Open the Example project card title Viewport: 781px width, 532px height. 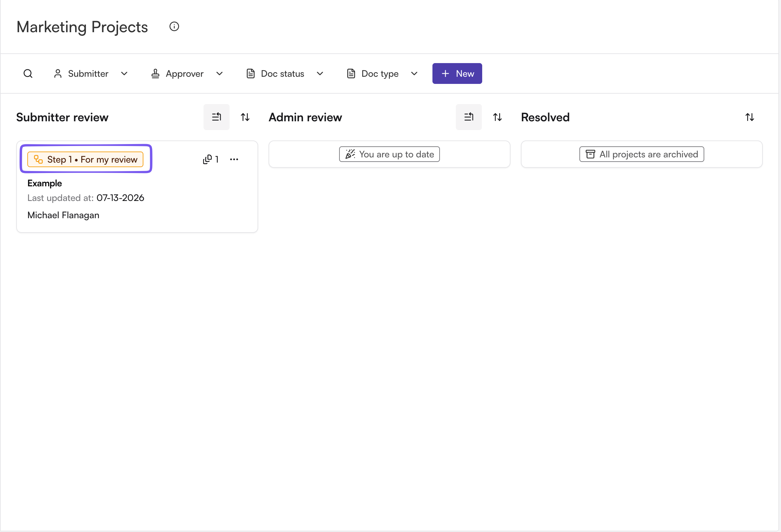(x=45, y=183)
